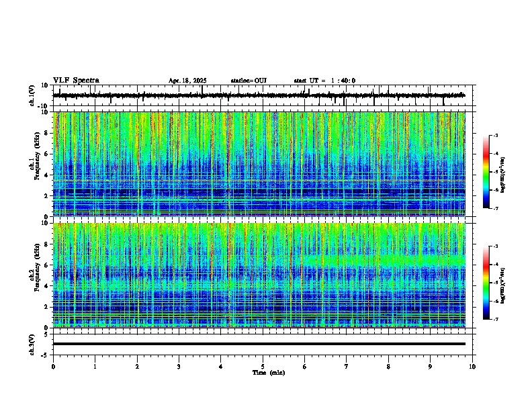Click the "-7" label on ch.1 colorbar
This screenshot has width=532, height=411.
[495, 208]
